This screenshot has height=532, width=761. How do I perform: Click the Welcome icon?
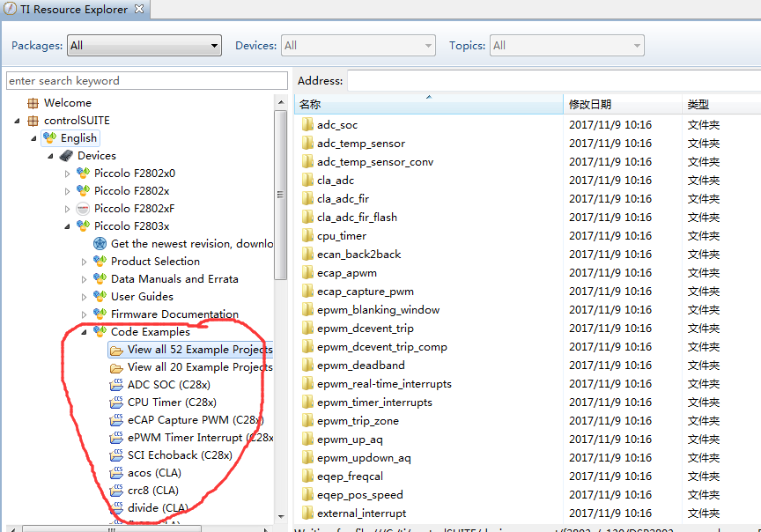[x=33, y=103]
